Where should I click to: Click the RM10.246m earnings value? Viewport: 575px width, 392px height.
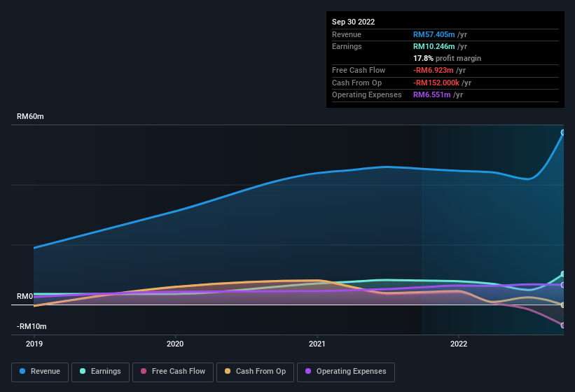point(434,46)
